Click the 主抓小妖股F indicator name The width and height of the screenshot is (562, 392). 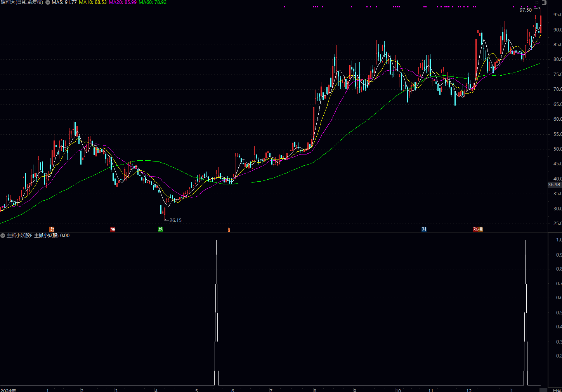pyautogui.click(x=19, y=236)
